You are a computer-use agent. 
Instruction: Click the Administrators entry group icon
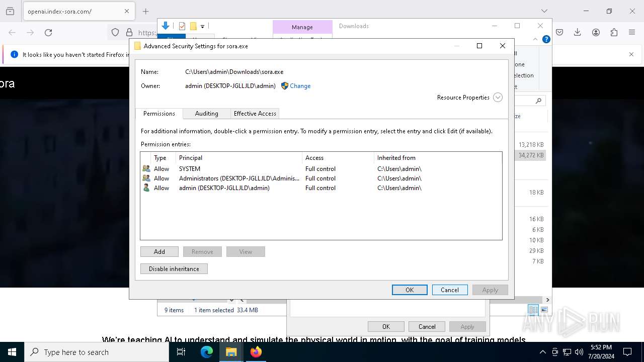pyautogui.click(x=146, y=178)
